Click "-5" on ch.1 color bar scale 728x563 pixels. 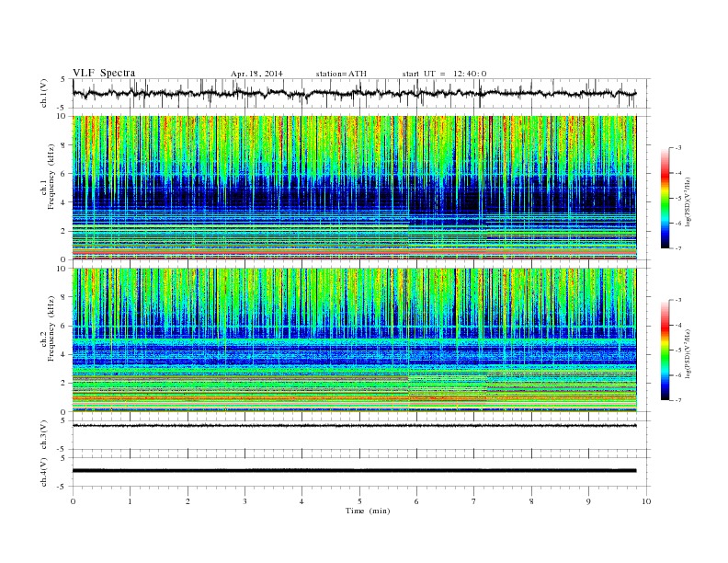tap(678, 199)
